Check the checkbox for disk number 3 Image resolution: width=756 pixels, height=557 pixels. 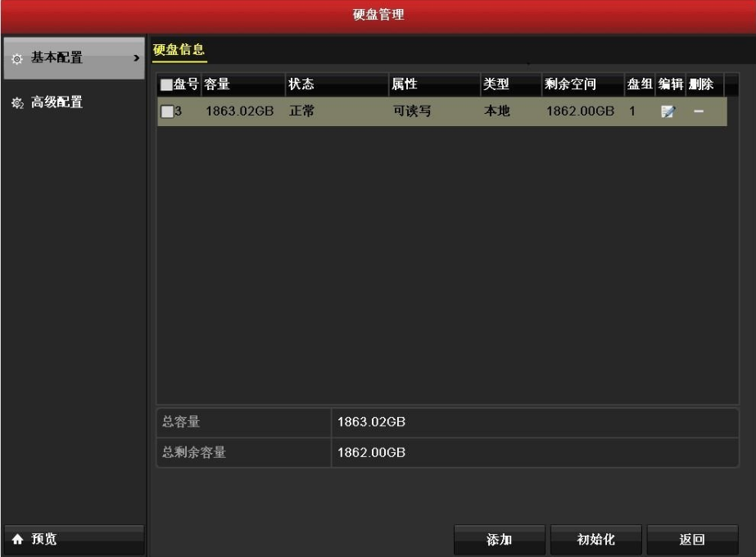(x=166, y=111)
